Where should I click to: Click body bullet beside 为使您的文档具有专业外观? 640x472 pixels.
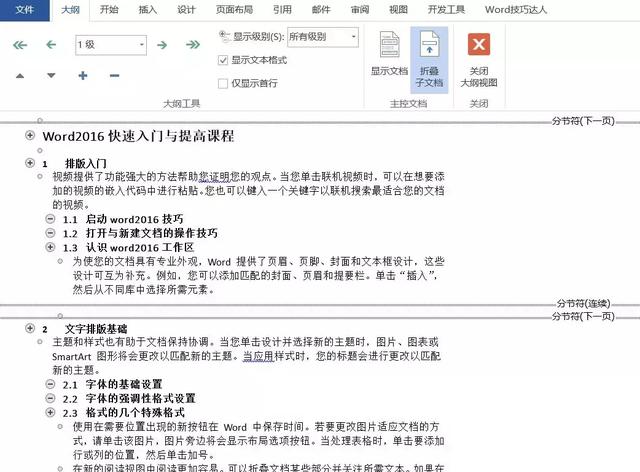pyautogui.click(x=60, y=261)
